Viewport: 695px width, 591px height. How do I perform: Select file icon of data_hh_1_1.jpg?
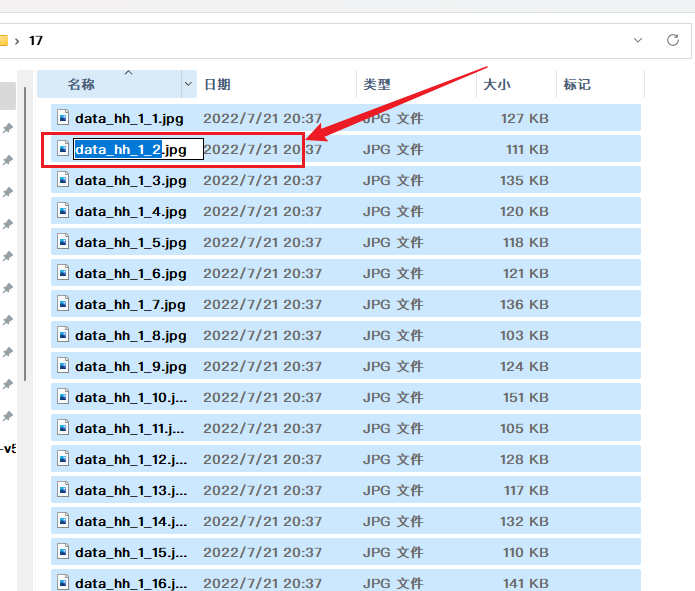63,117
